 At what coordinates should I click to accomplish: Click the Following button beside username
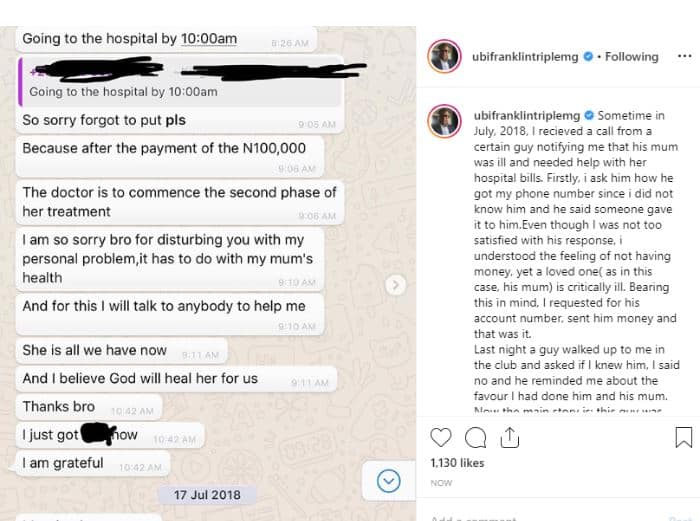pyautogui.click(x=631, y=57)
